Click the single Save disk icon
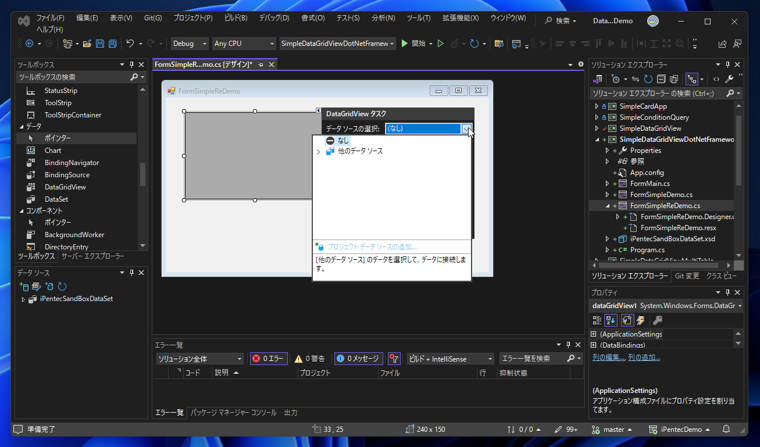 point(100,44)
